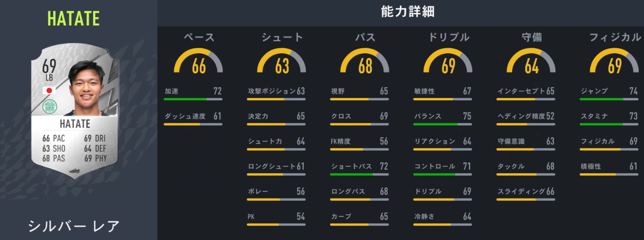Click the Japan flag icon on card
644x240 pixels.
pyautogui.click(x=49, y=91)
